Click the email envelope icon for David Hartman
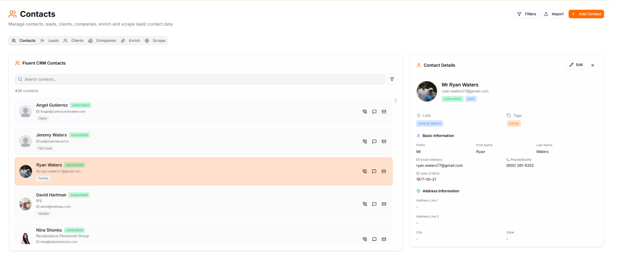 tap(384, 204)
